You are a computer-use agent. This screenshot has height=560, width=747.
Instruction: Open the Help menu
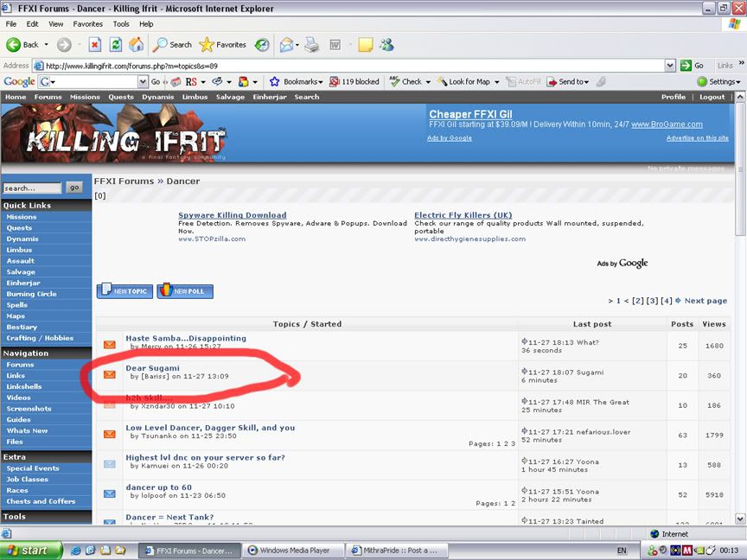click(x=146, y=24)
